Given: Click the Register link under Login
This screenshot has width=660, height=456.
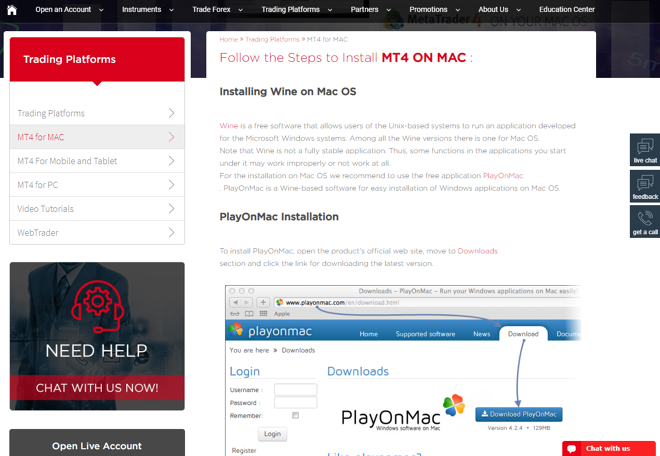Looking at the screenshot, I should pos(244,451).
